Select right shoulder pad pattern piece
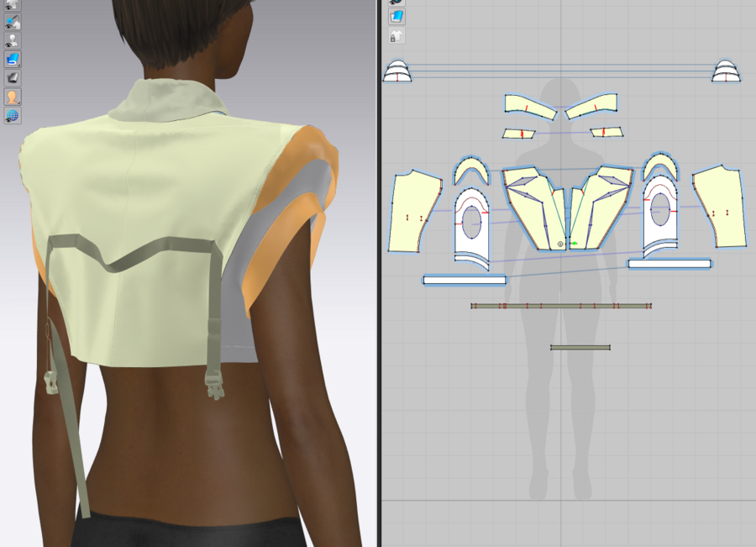The height and width of the screenshot is (547, 756). pyautogui.click(x=726, y=71)
